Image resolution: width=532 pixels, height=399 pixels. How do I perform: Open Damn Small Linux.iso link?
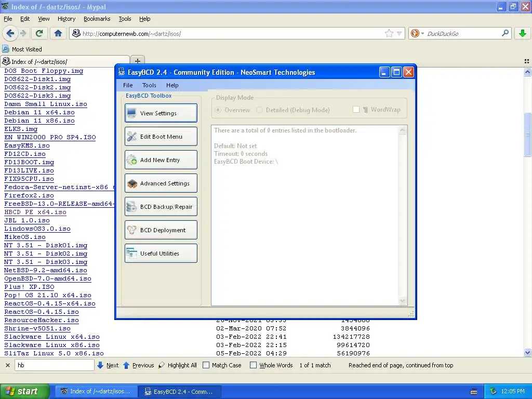coord(46,104)
